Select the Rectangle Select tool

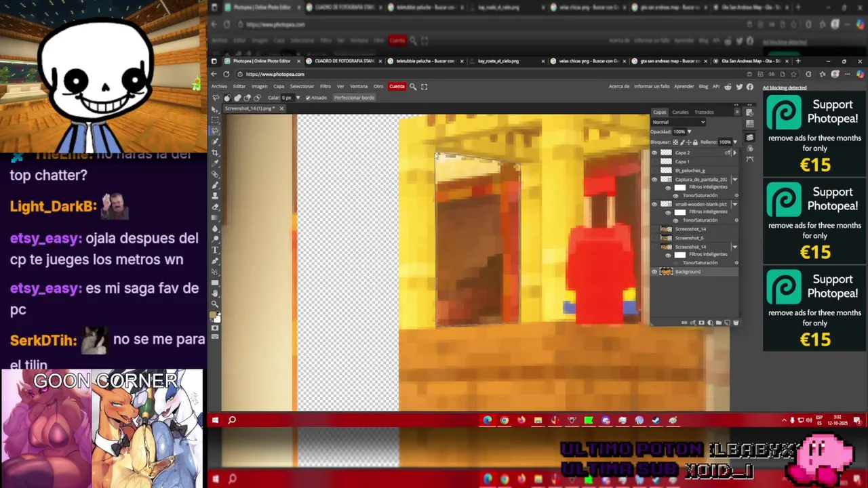click(x=216, y=120)
